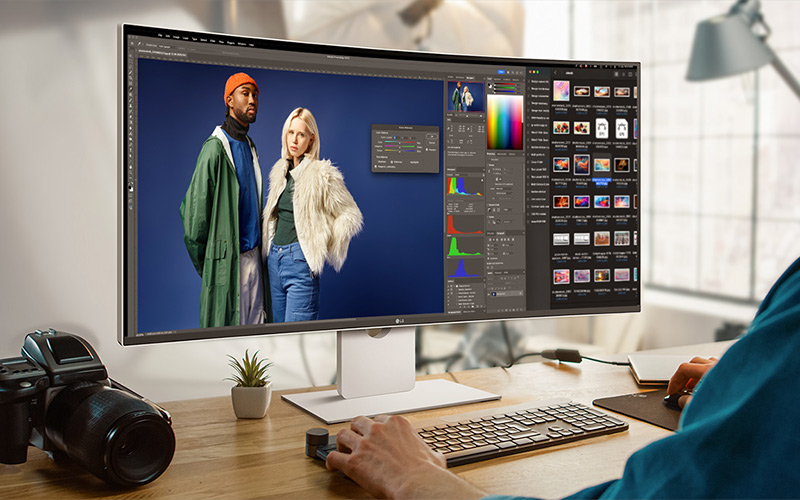Click the Finder back arrow
The image size is (800, 500).
pyautogui.click(x=554, y=74)
